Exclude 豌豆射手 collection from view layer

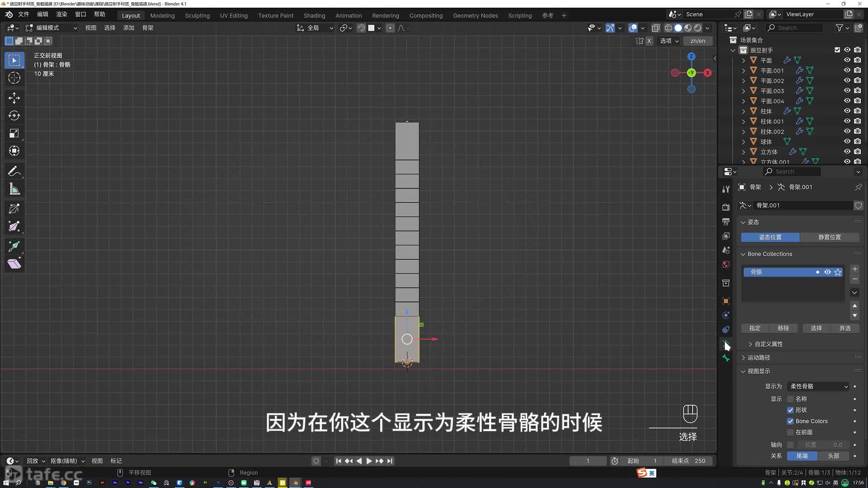coord(837,50)
